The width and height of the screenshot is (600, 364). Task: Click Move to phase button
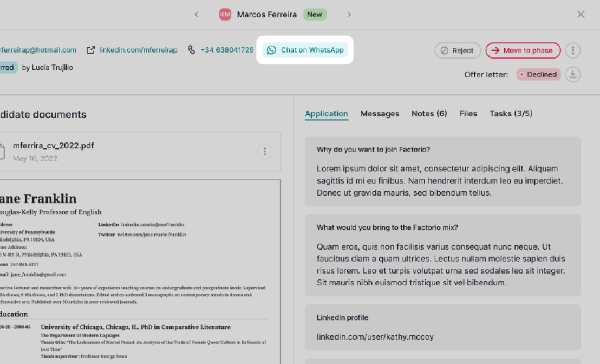coord(523,50)
